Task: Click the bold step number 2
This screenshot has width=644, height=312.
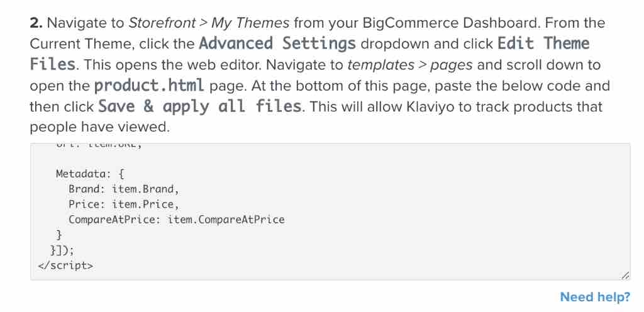Action: (x=35, y=23)
